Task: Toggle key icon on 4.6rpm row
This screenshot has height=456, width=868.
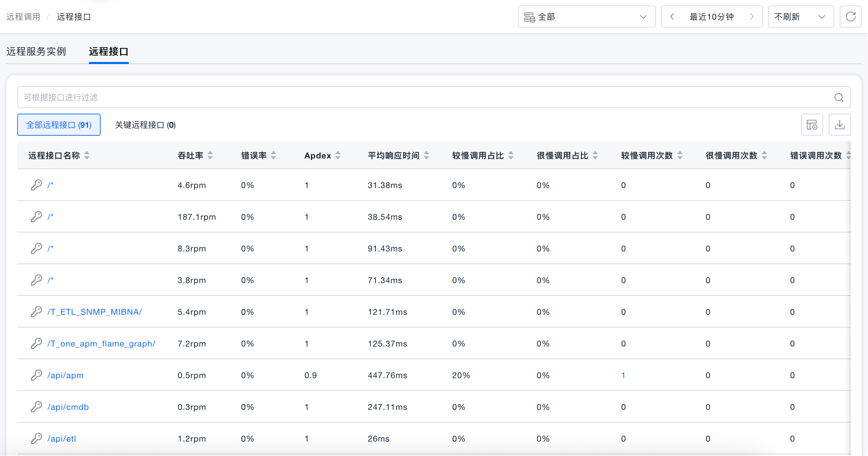Action: pyautogui.click(x=36, y=185)
